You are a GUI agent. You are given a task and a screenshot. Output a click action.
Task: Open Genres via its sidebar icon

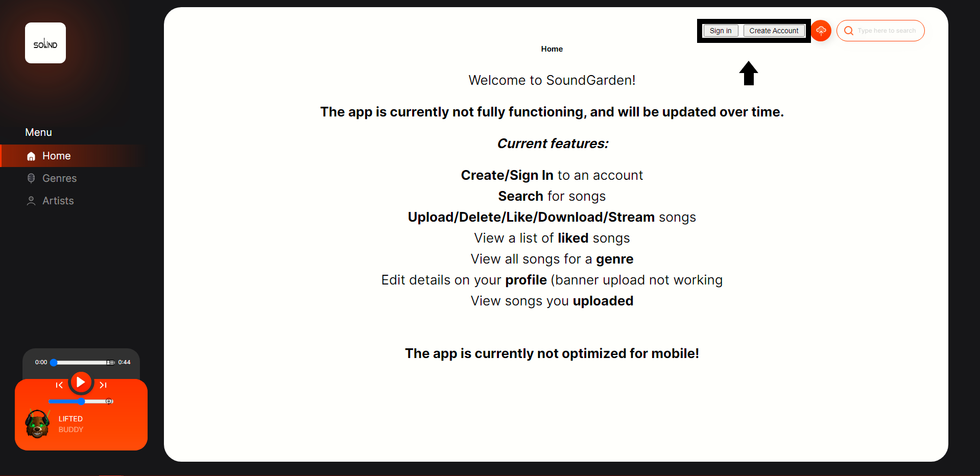coord(31,178)
